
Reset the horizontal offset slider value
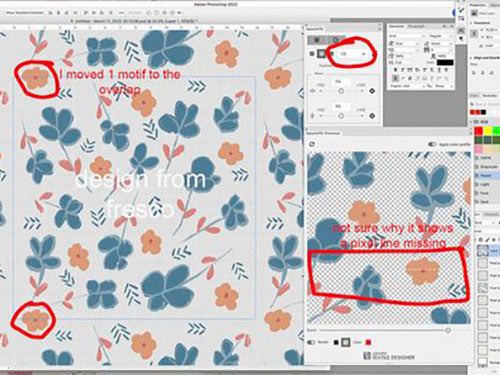click(x=372, y=91)
